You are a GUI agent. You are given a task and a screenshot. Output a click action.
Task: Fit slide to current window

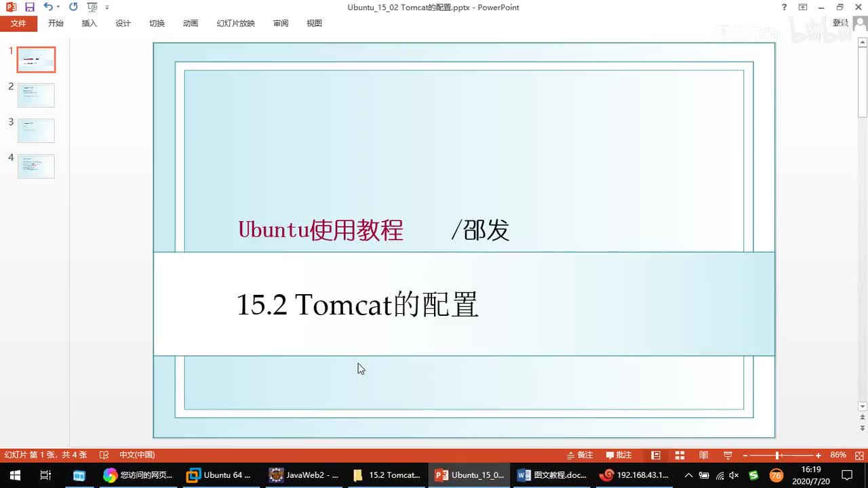[859, 455]
